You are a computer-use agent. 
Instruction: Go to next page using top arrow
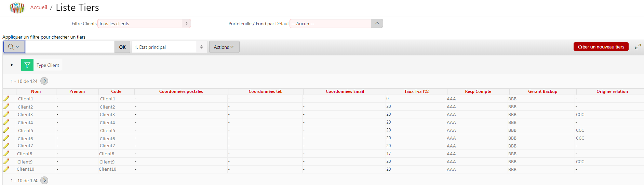(x=44, y=81)
